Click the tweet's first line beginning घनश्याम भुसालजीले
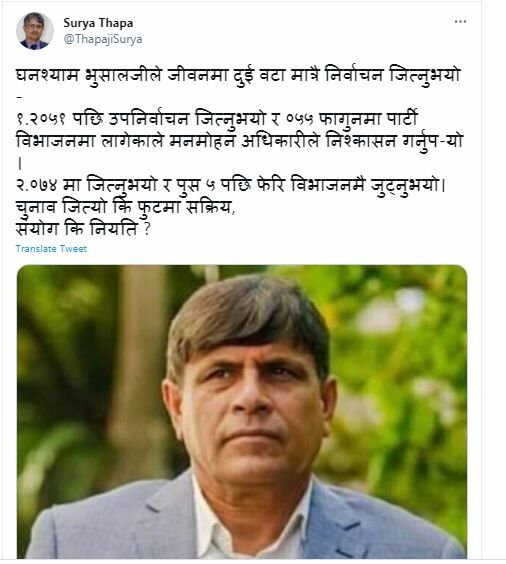 (x=238, y=76)
